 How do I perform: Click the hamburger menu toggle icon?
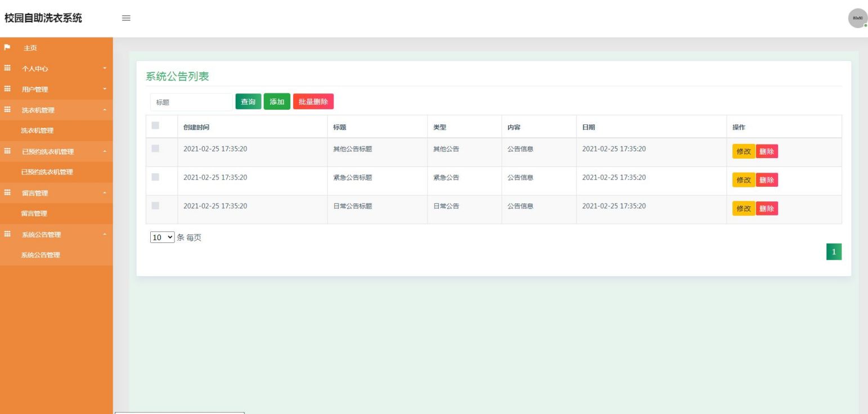tap(126, 18)
